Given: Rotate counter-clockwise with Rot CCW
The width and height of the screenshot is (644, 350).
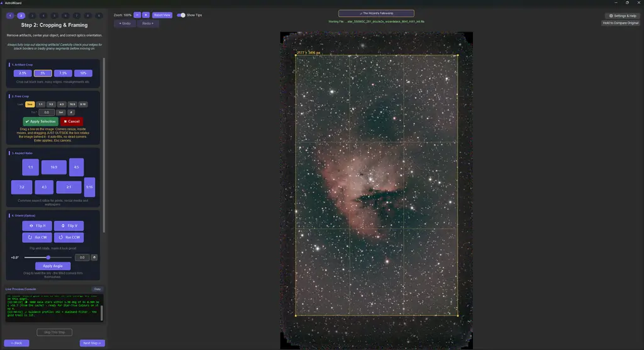Looking at the screenshot, I should (x=69, y=237).
